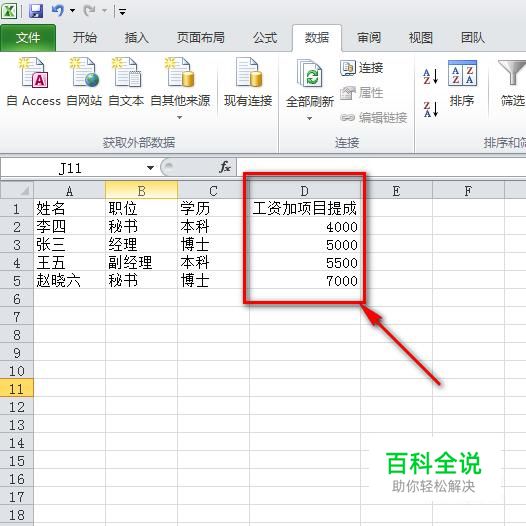
Task: Click cell containing 姓名
Action: (69, 209)
